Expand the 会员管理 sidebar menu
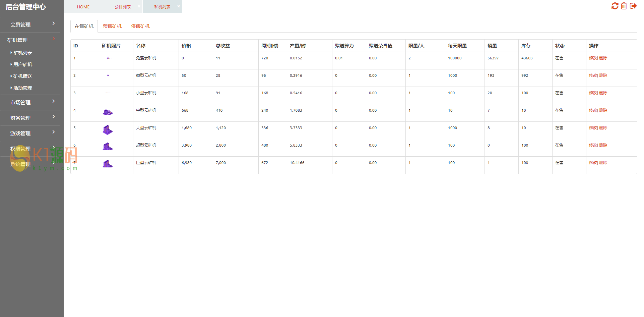 coord(30,24)
